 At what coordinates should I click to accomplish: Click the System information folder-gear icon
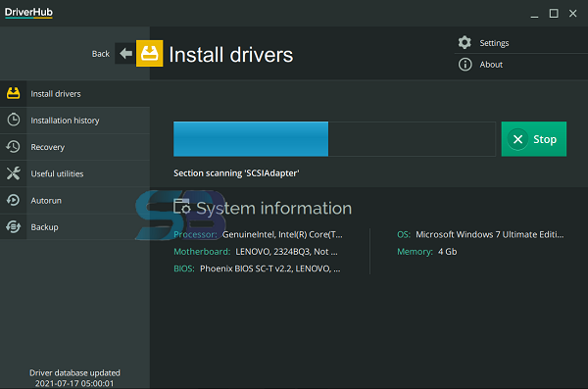tap(182, 207)
